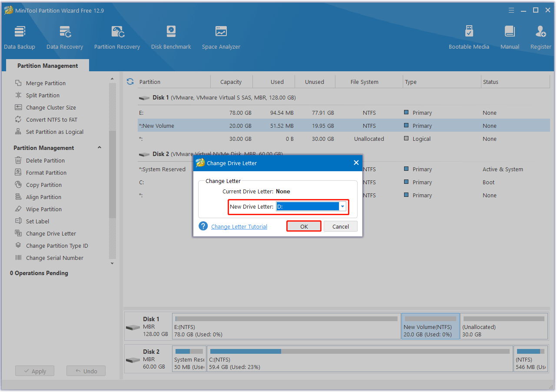The width and height of the screenshot is (557, 392).
Task: Open the hamburger menu
Action: pyautogui.click(x=511, y=10)
